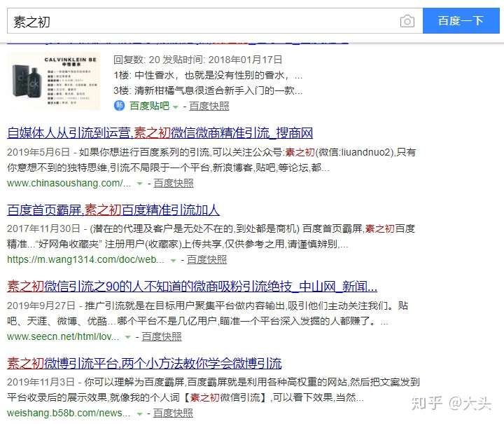Screen dimensions: 504x424
Task: Click text 回复数: 20 发贴时间: 2018年01月17日
Action: click(x=197, y=60)
